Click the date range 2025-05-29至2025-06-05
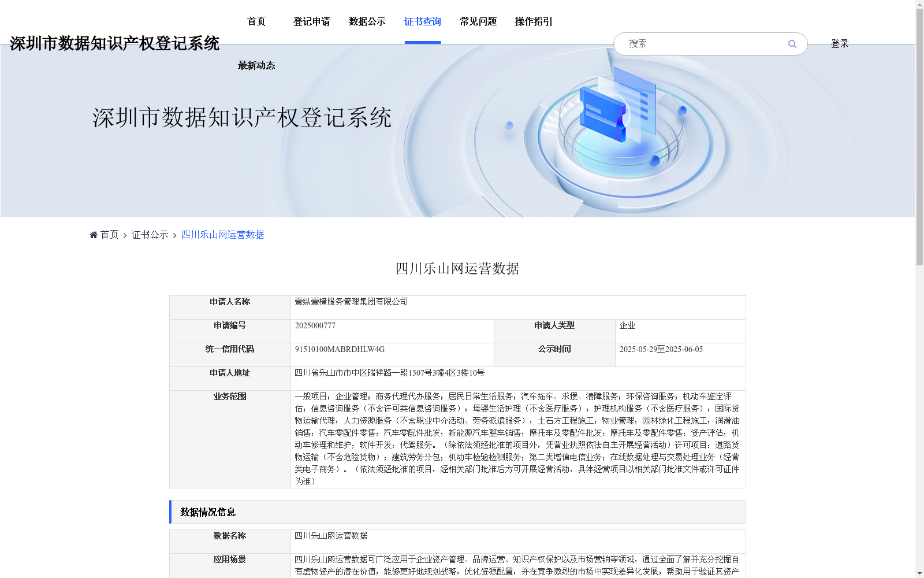The height and width of the screenshot is (578, 924). pos(661,349)
